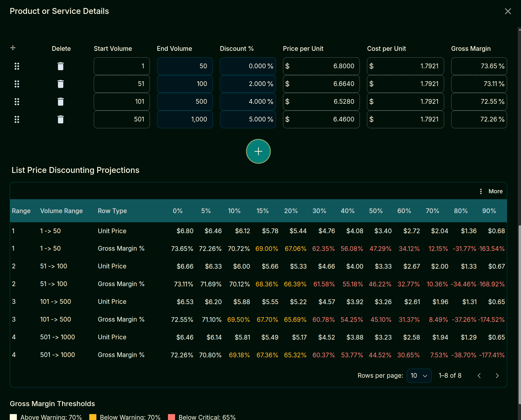The height and width of the screenshot is (420, 521).
Task: Go to the next page of projections
Action: (497, 376)
